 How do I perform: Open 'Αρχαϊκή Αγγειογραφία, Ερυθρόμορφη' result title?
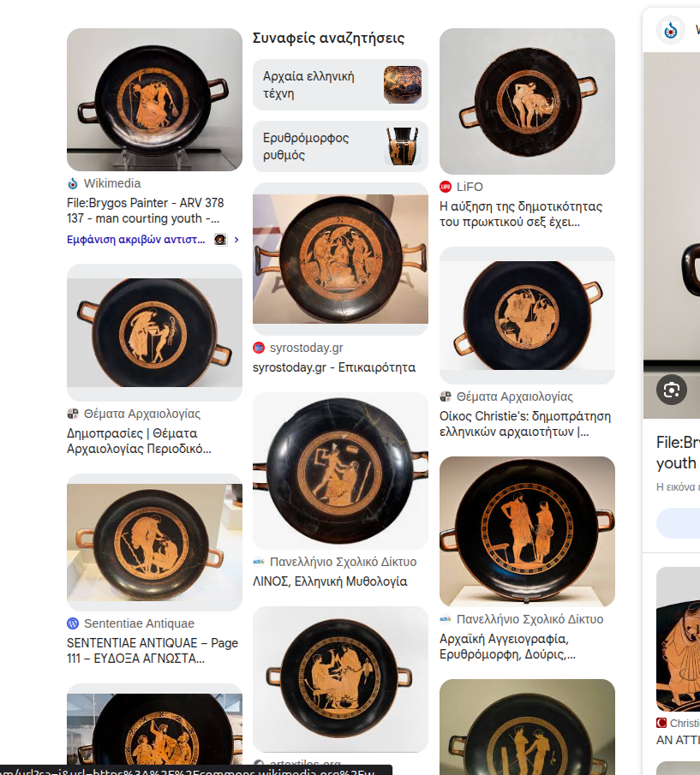[x=507, y=647]
